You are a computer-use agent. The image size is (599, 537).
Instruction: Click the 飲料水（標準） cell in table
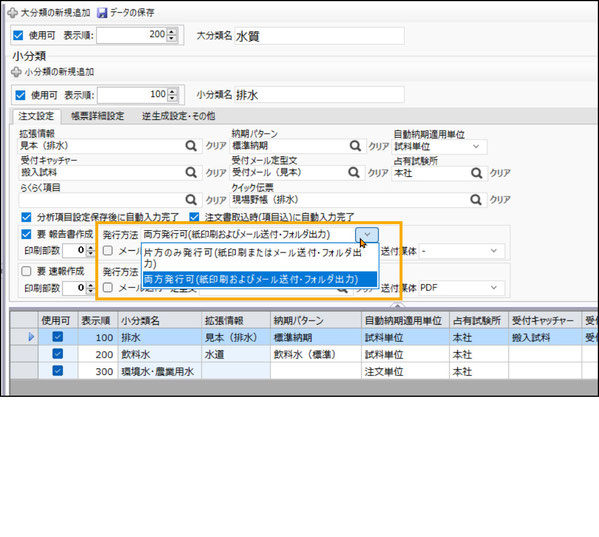(x=316, y=354)
